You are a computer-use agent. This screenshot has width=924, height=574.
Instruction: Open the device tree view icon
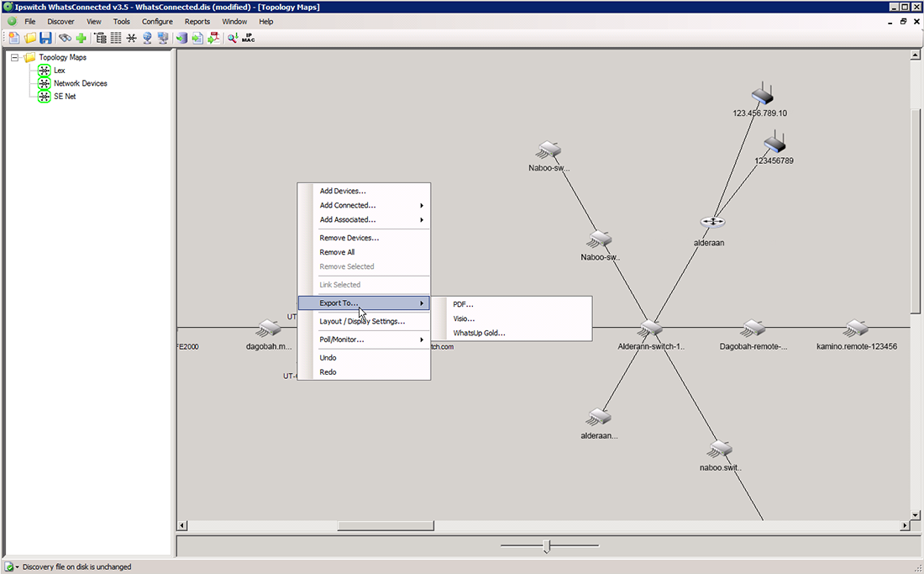100,39
